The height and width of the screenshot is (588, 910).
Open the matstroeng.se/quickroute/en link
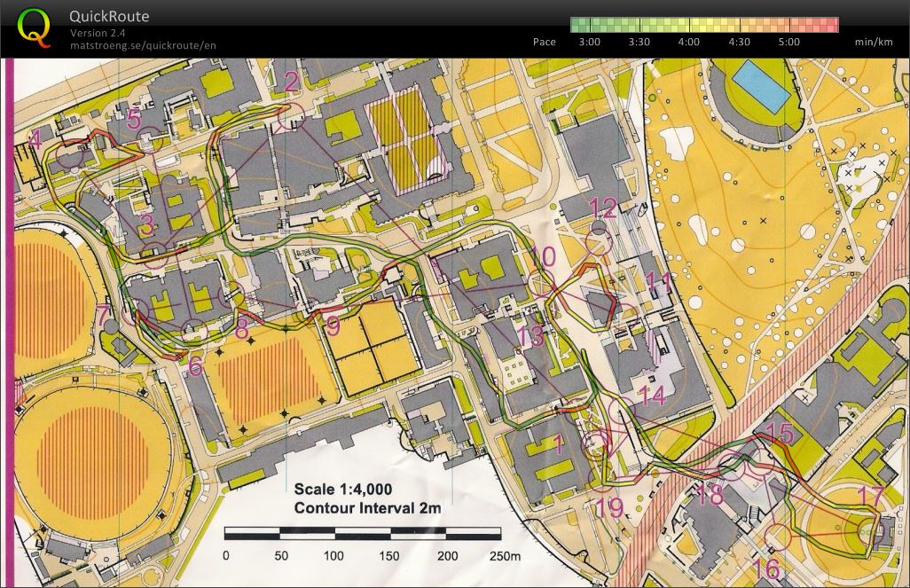143,45
